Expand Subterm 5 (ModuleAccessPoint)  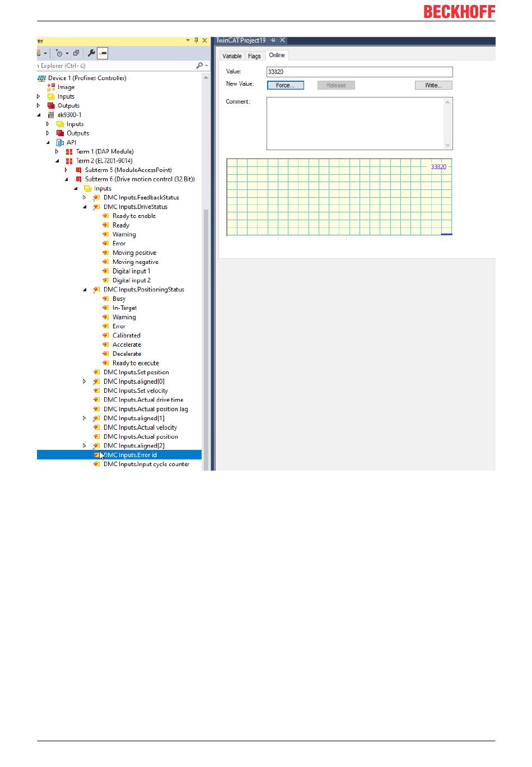click(x=66, y=170)
